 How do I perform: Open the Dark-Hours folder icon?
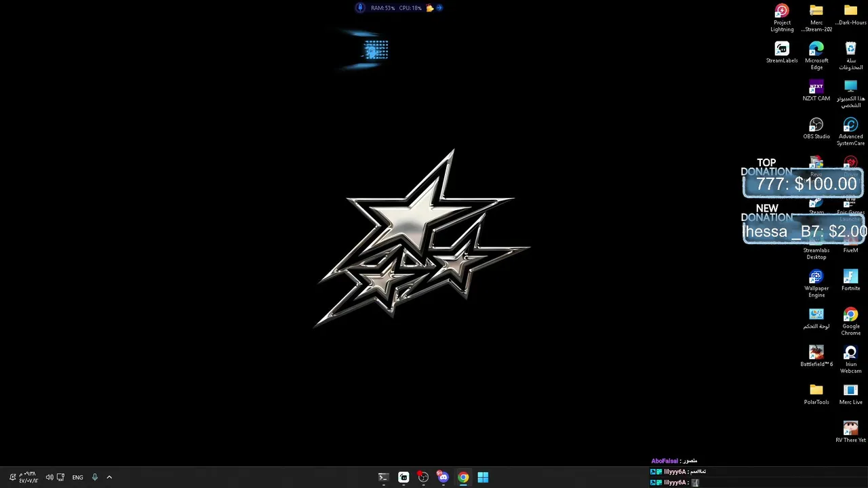click(850, 15)
